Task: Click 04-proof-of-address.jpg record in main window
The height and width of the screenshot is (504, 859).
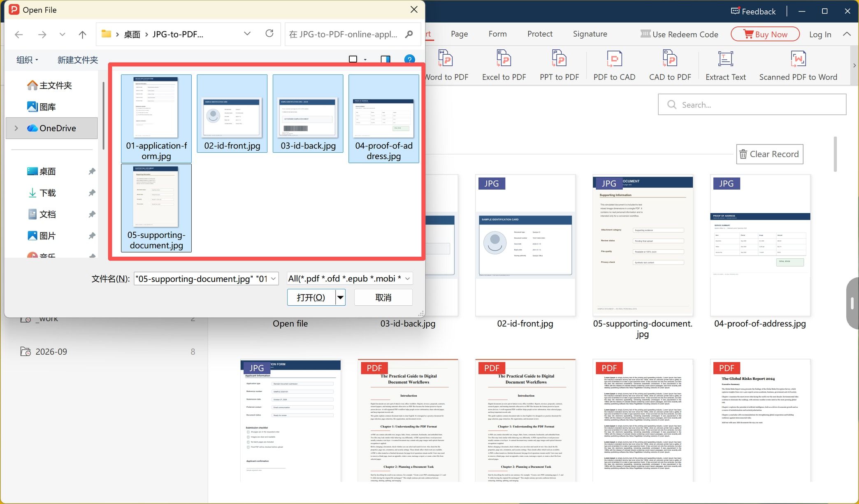Action: [x=760, y=251]
